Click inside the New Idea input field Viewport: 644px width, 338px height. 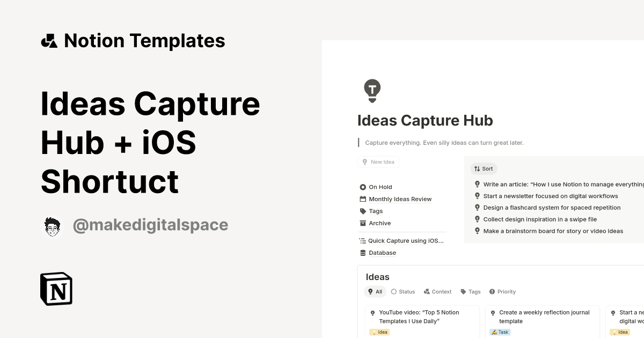pos(381,161)
